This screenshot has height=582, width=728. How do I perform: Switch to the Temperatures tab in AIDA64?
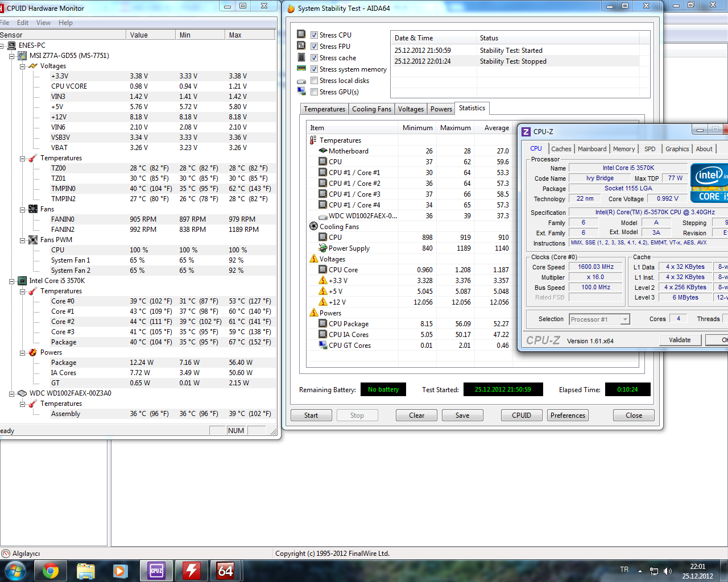[324, 109]
